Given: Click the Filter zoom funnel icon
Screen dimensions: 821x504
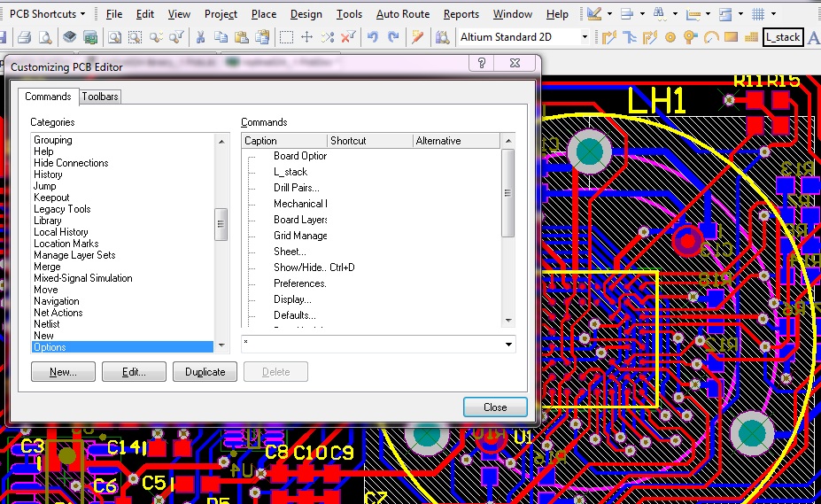Looking at the screenshot, I should click(176, 37).
